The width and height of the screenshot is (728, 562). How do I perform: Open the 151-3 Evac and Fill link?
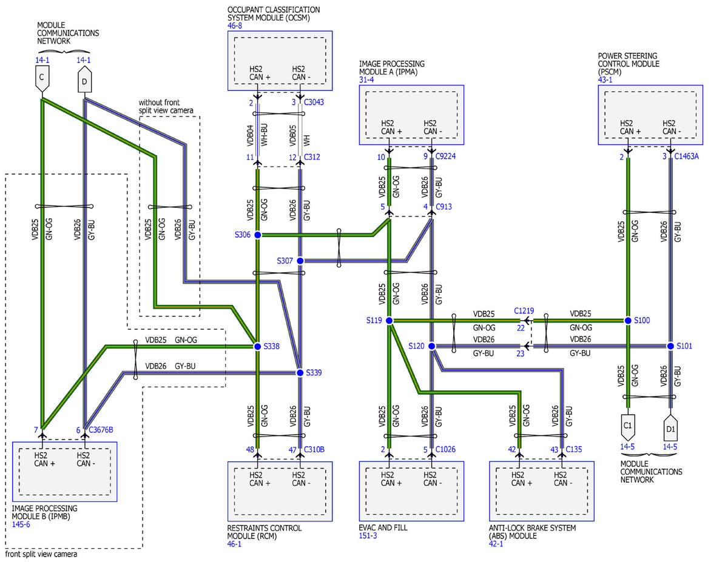368,536
